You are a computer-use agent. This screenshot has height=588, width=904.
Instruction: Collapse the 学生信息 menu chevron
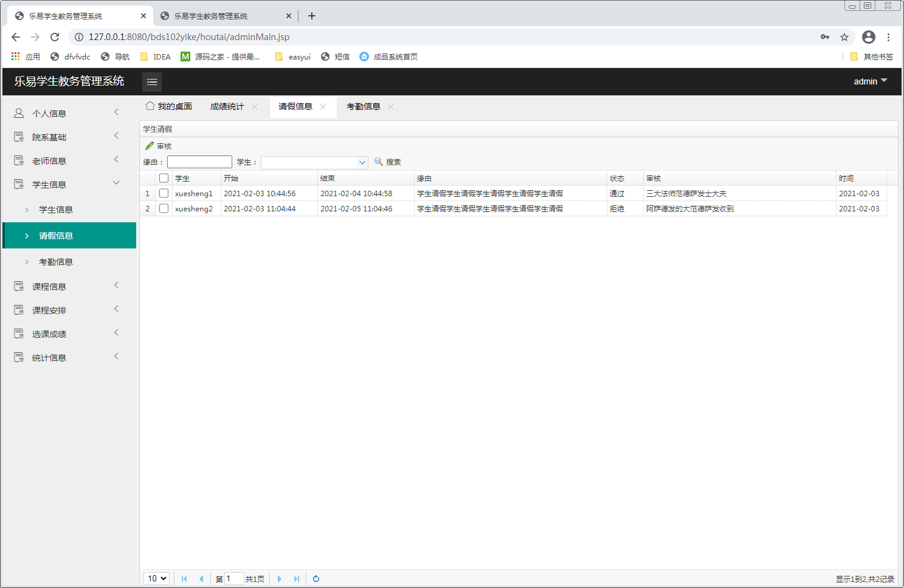pos(117,183)
